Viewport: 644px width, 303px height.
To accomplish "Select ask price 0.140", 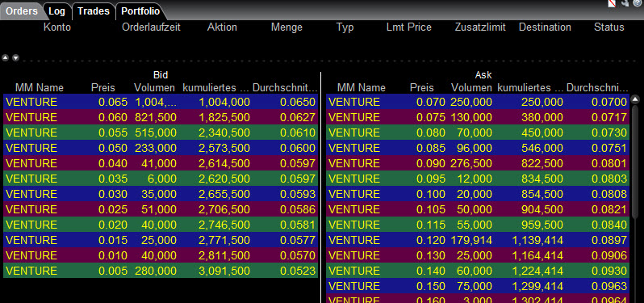I will click(431, 271).
